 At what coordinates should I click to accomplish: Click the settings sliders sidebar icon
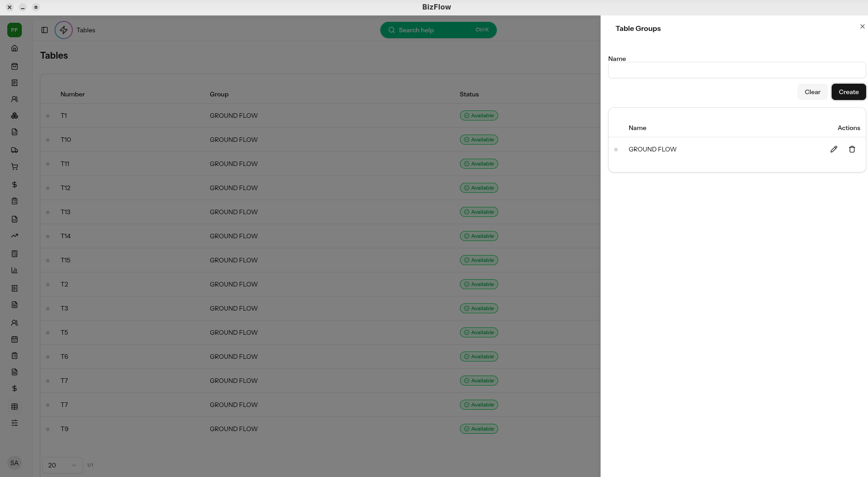(15, 423)
